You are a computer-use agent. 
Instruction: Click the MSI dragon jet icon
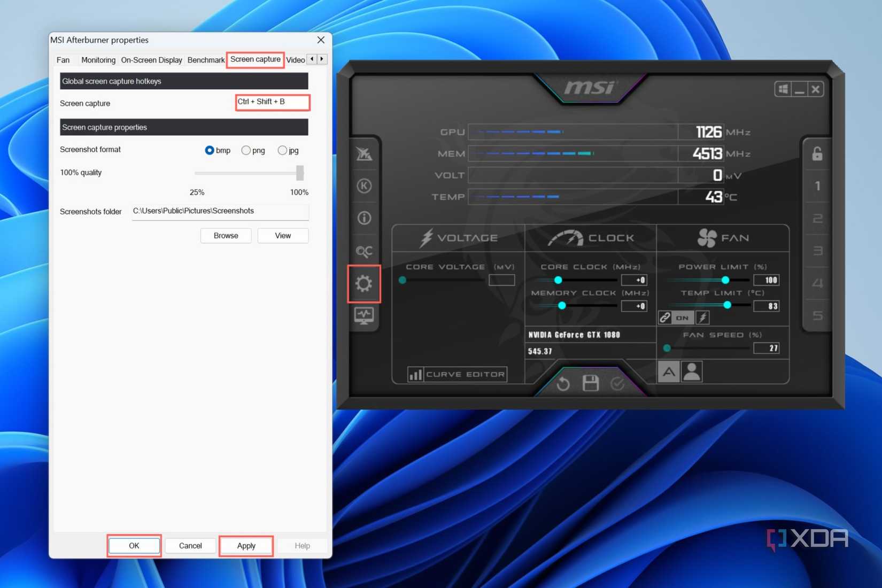tap(364, 154)
